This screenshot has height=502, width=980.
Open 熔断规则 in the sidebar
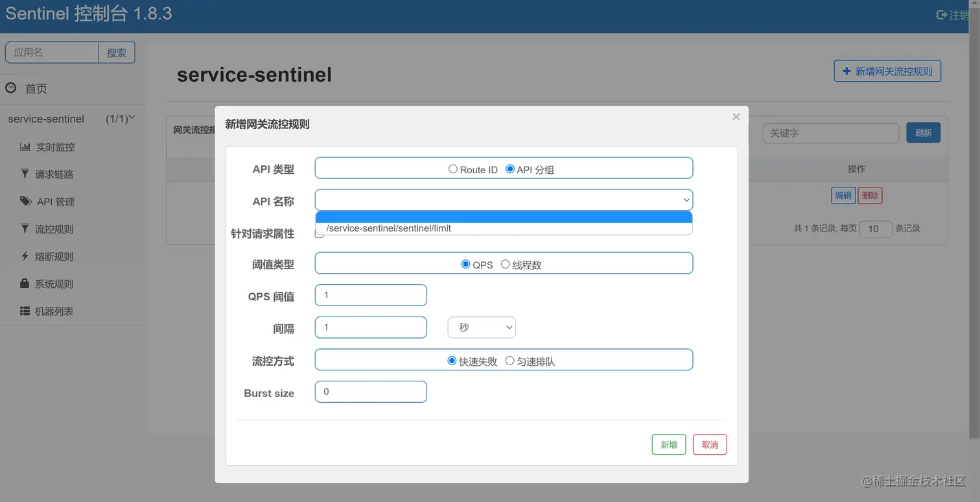(x=54, y=257)
